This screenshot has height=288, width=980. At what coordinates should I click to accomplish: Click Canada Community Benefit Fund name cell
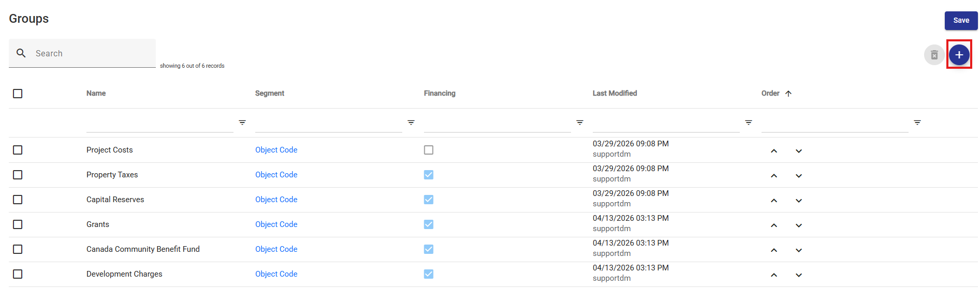[143, 249]
